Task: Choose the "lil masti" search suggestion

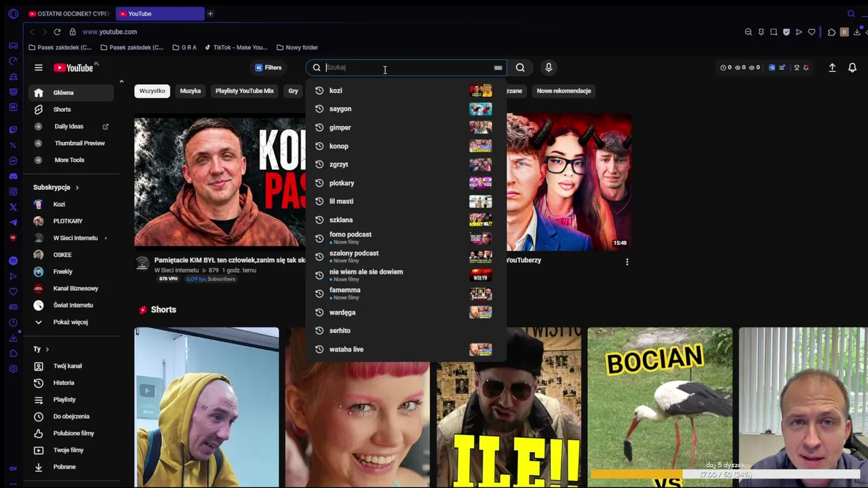Action: point(406,201)
